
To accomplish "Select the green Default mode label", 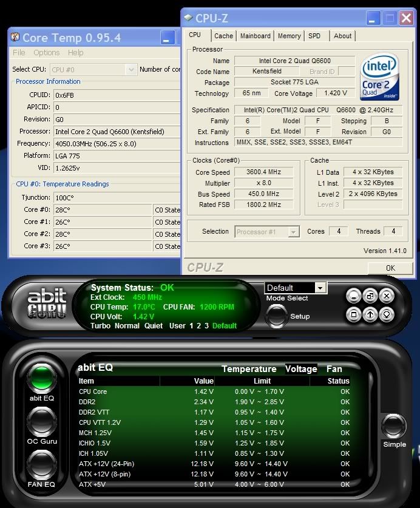I will click(x=225, y=325).
